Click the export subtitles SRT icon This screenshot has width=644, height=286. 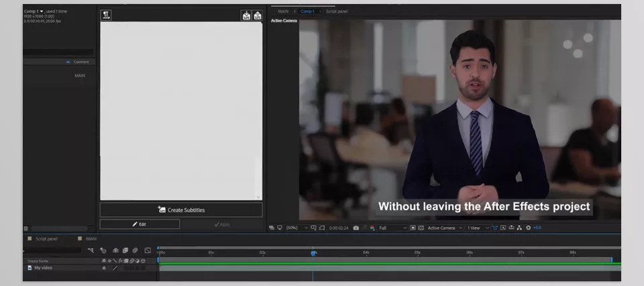pos(258,15)
